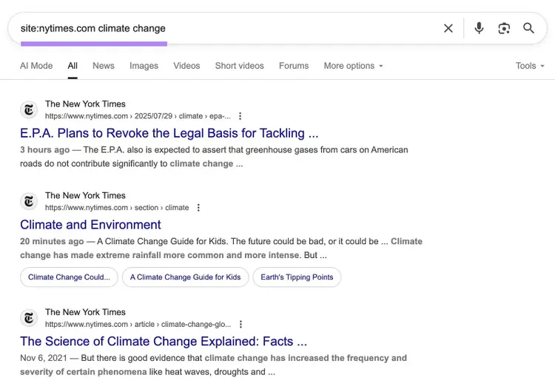Switch to News tab
The width and height of the screenshot is (555, 392).
point(104,66)
